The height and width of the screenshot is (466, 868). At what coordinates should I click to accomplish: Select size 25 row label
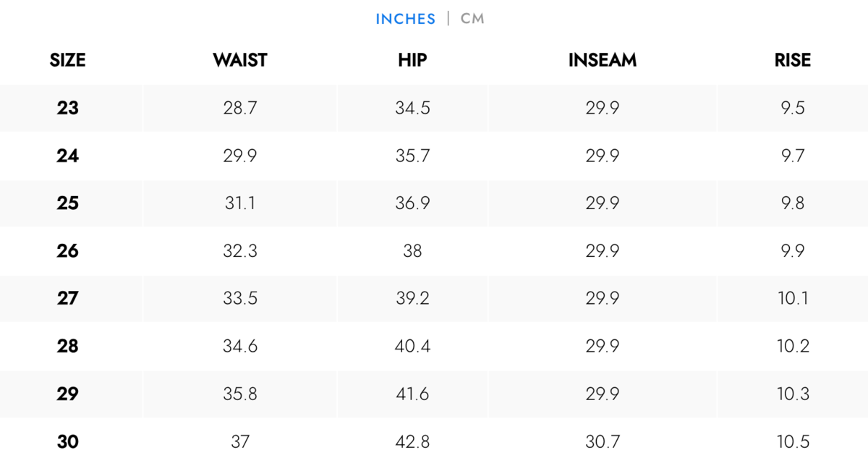[x=67, y=203]
